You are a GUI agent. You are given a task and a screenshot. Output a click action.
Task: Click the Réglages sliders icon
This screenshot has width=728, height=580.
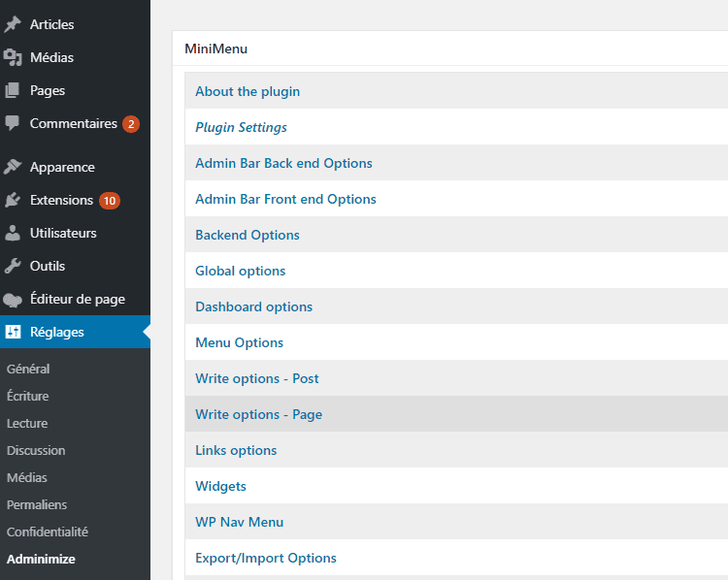[13, 332]
